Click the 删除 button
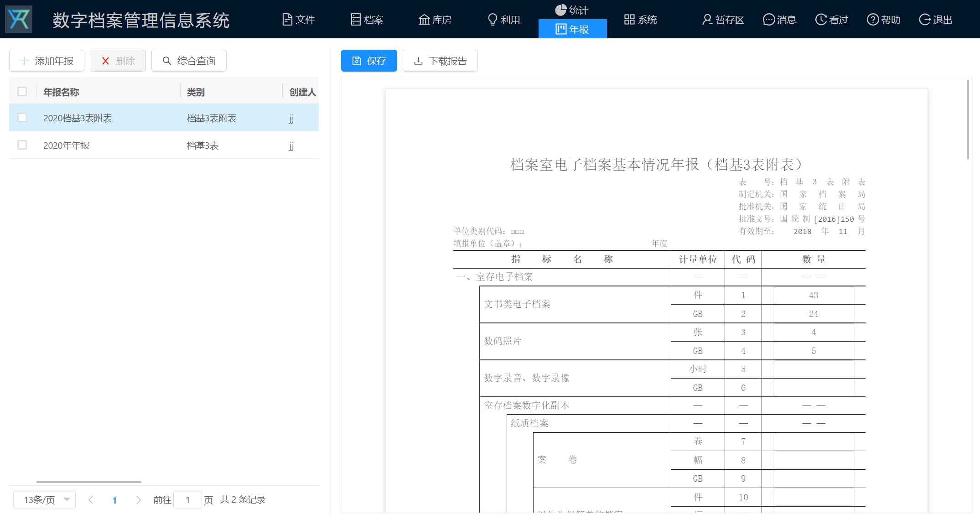Viewport: 980px width, 525px height. [118, 61]
